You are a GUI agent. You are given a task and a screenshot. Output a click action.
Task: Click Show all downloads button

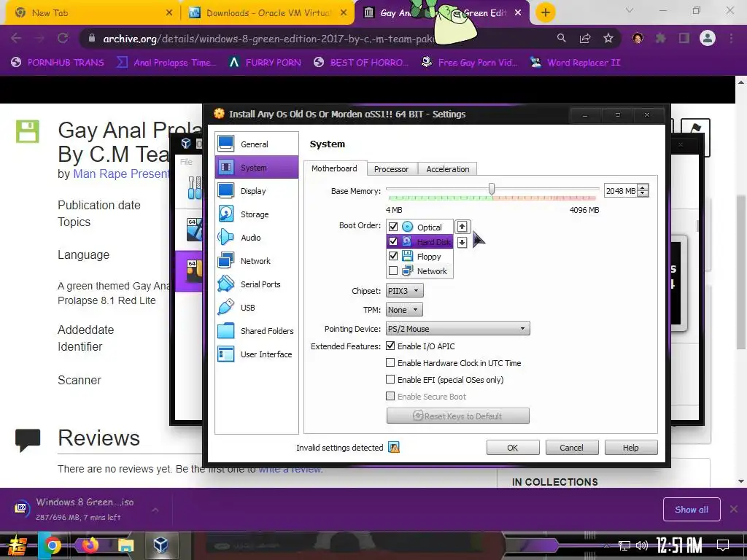point(692,510)
